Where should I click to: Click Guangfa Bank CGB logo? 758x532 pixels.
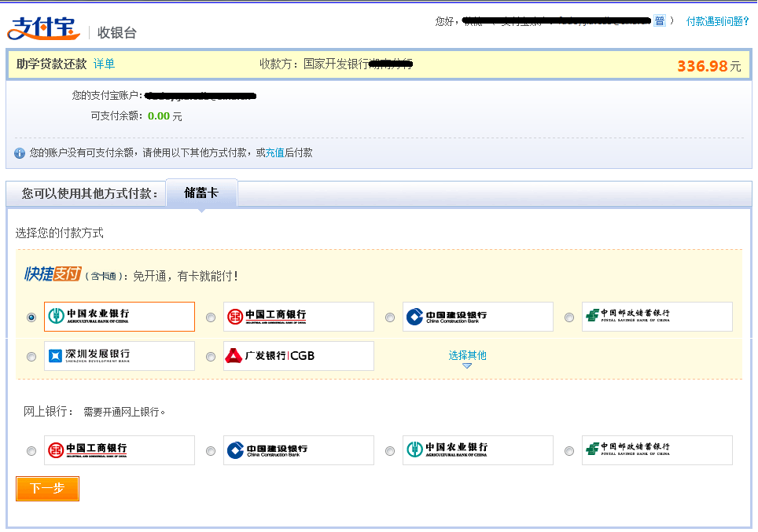pos(298,356)
